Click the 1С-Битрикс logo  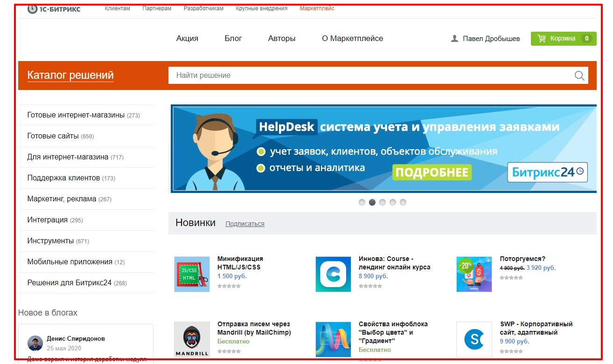tap(54, 8)
